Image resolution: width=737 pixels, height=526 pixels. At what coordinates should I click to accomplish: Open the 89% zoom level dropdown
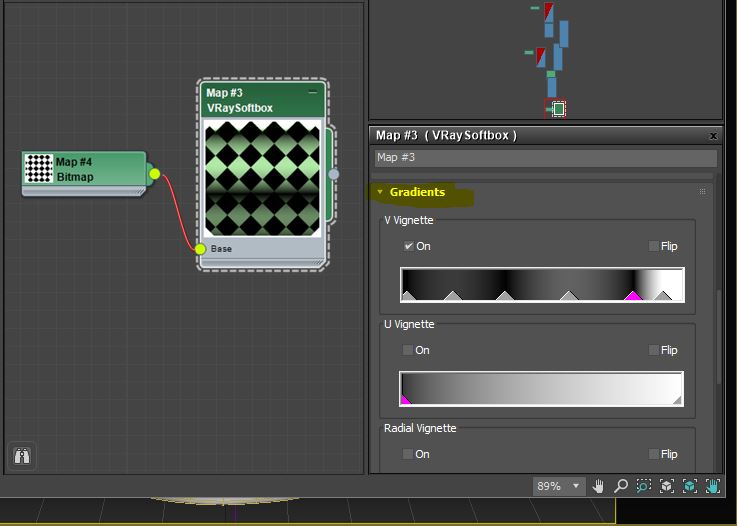(x=576, y=486)
